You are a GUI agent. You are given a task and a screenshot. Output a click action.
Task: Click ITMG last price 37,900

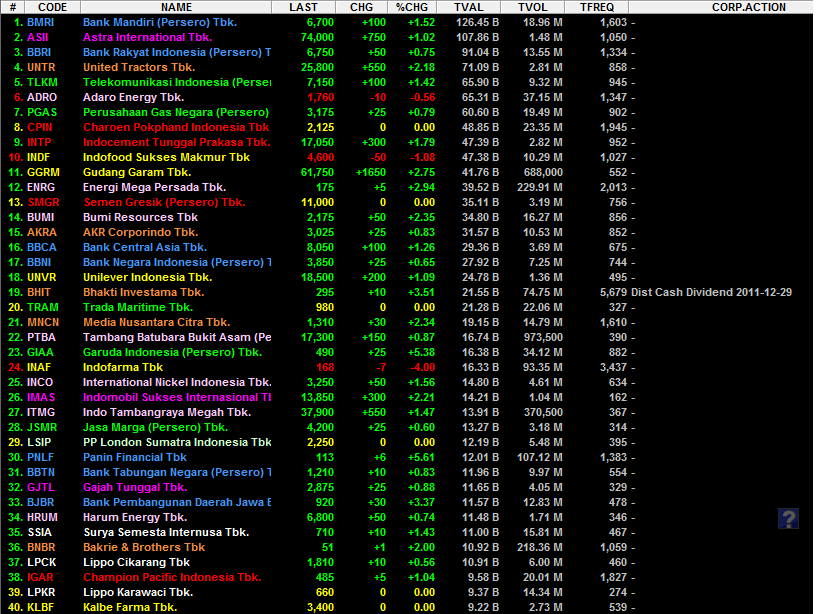tap(317, 412)
